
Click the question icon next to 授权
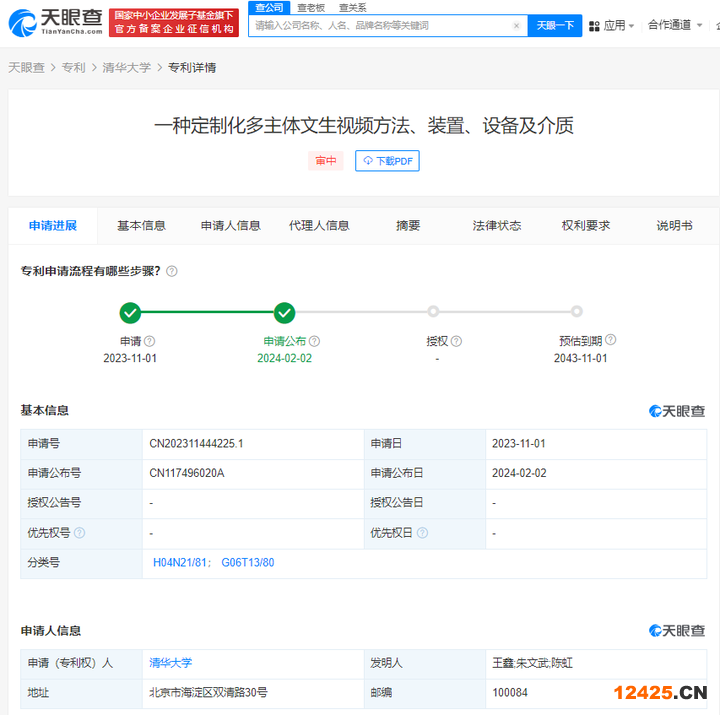pos(456,341)
